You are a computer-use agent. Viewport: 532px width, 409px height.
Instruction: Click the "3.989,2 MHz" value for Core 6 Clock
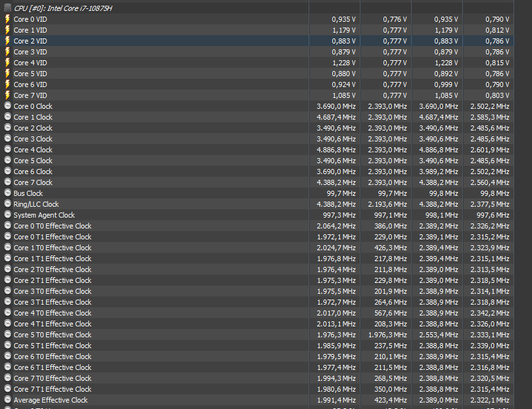click(x=439, y=172)
